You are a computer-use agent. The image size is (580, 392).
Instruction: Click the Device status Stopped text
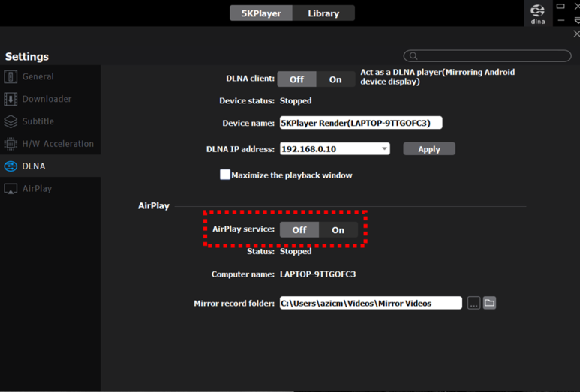point(296,101)
